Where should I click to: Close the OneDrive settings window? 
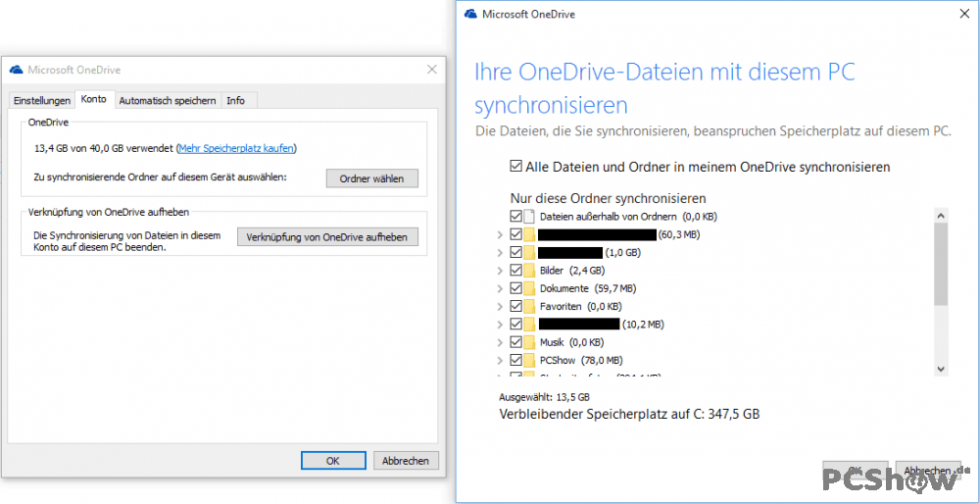point(432,70)
